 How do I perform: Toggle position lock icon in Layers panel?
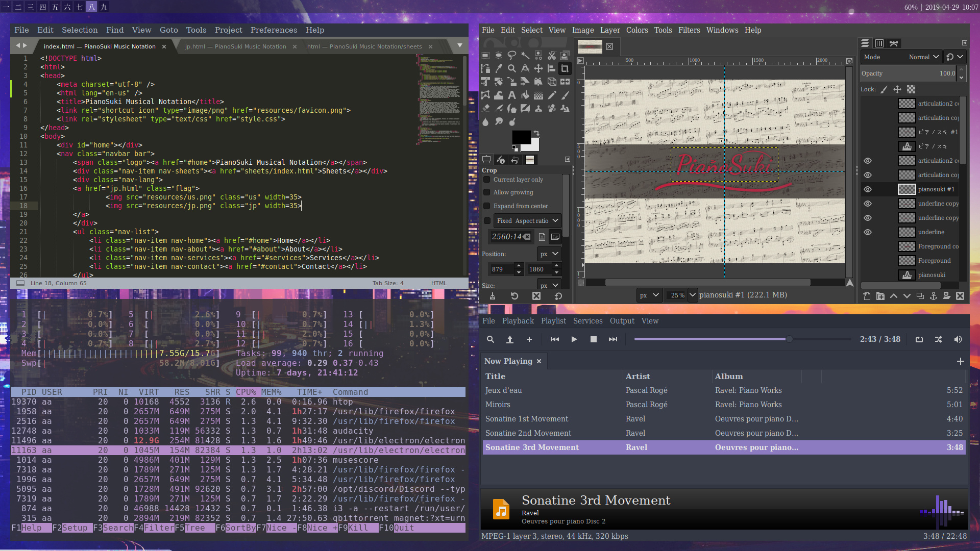click(897, 89)
